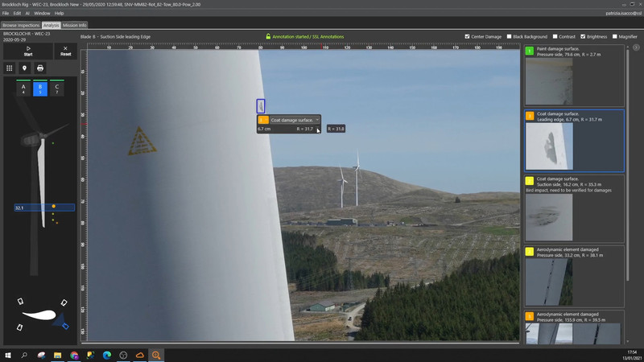Enable the Magnifier checkbox

point(614,36)
